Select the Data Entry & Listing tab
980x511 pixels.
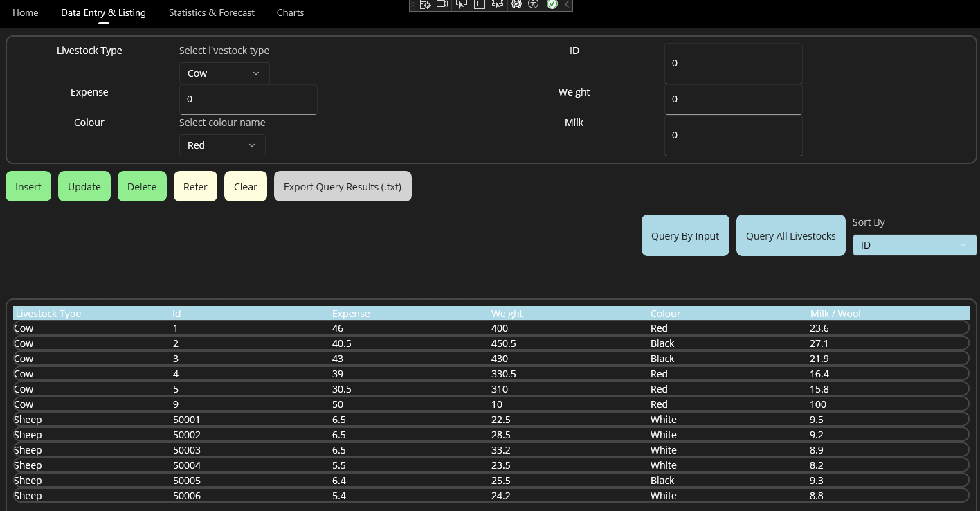point(103,12)
